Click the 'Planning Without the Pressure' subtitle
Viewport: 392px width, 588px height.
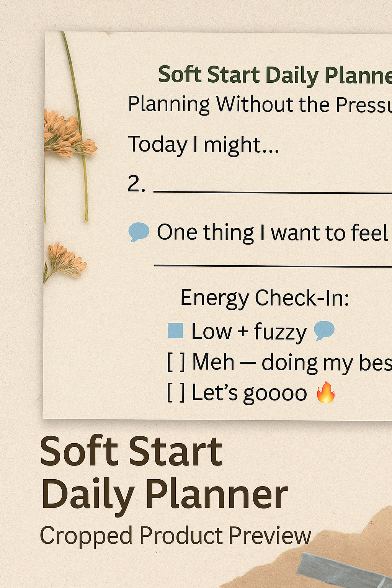click(x=260, y=104)
